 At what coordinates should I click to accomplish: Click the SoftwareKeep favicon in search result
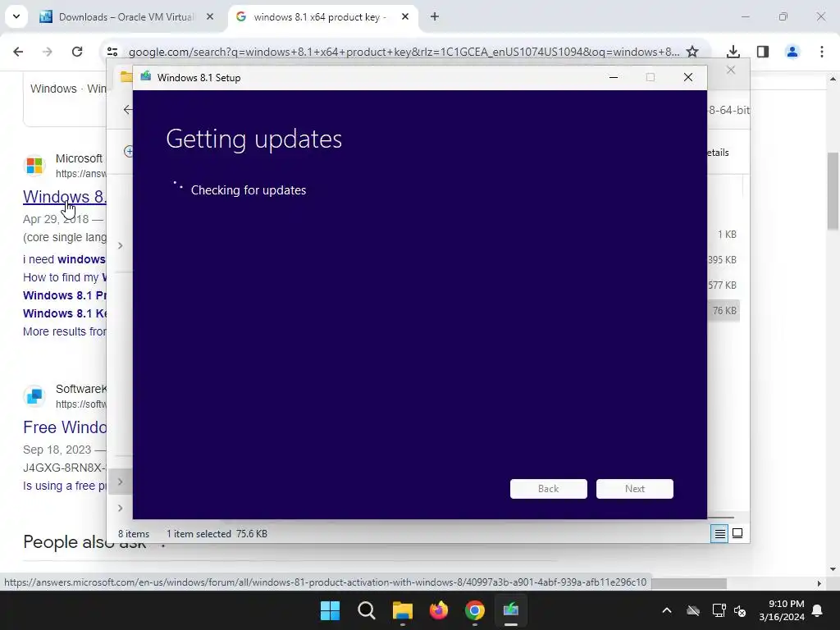(x=34, y=396)
